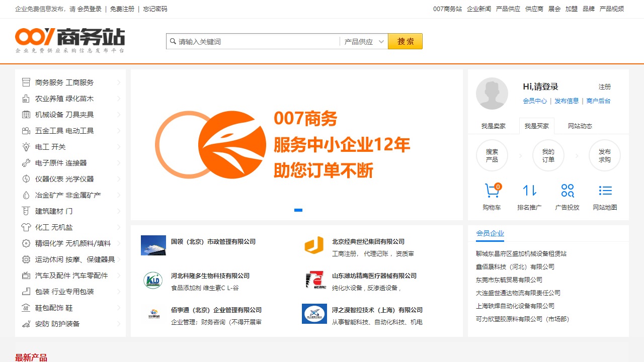Switch to the 我是卖家 tab

[493, 126]
